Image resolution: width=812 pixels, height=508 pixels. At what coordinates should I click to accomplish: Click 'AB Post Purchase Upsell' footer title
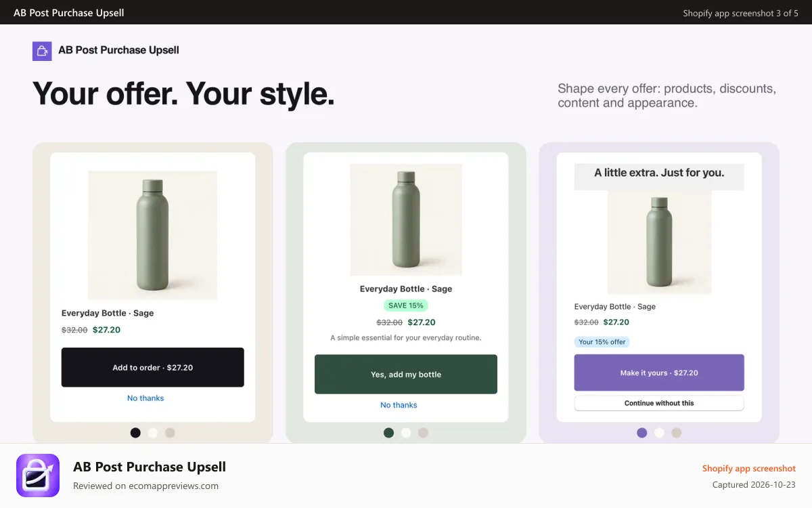(150, 467)
